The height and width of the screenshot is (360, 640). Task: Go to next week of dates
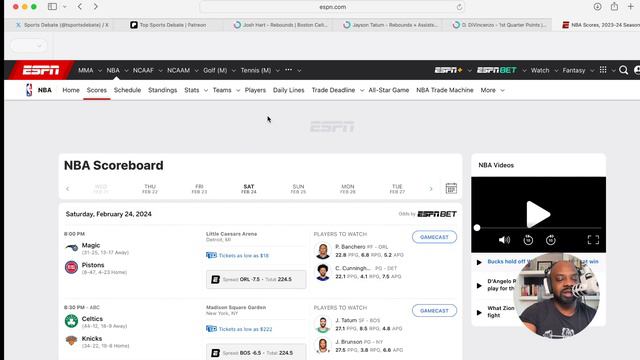click(x=431, y=189)
